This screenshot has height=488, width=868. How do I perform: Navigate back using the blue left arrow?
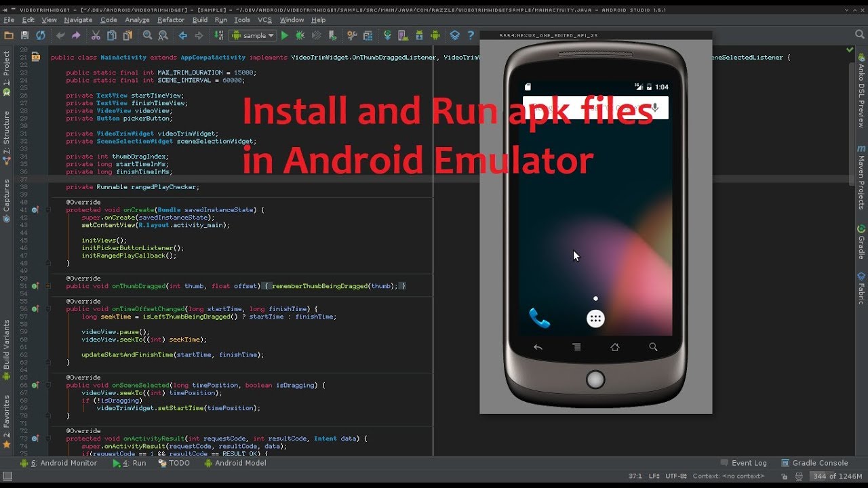(182, 35)
